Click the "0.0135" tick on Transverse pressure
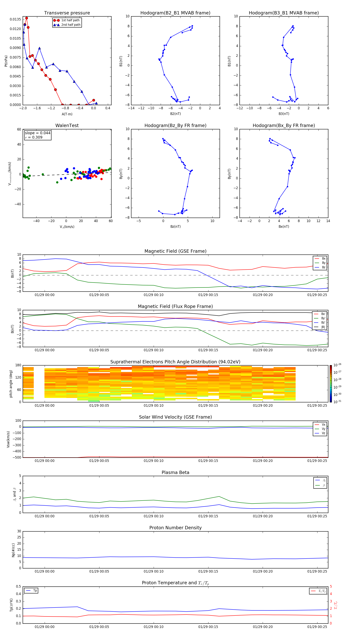Screen dimensions: 351x644 (15, 19)
